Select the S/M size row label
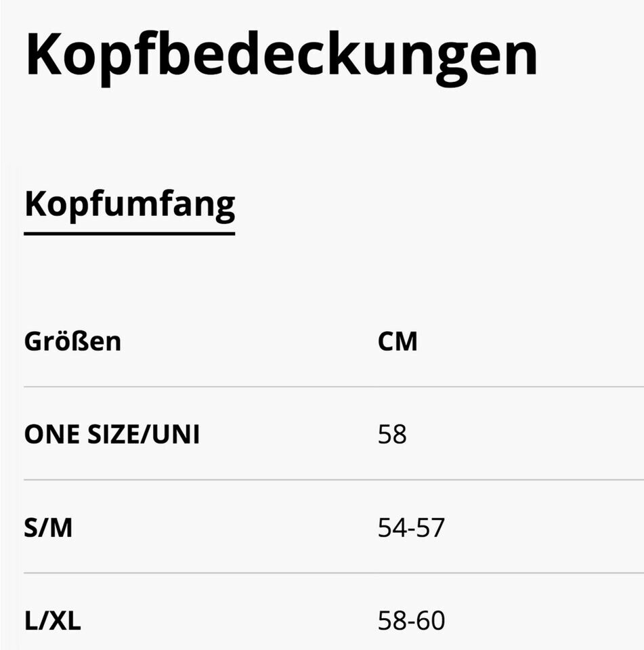This screenshot has width=644, height=650. (48, 528)
